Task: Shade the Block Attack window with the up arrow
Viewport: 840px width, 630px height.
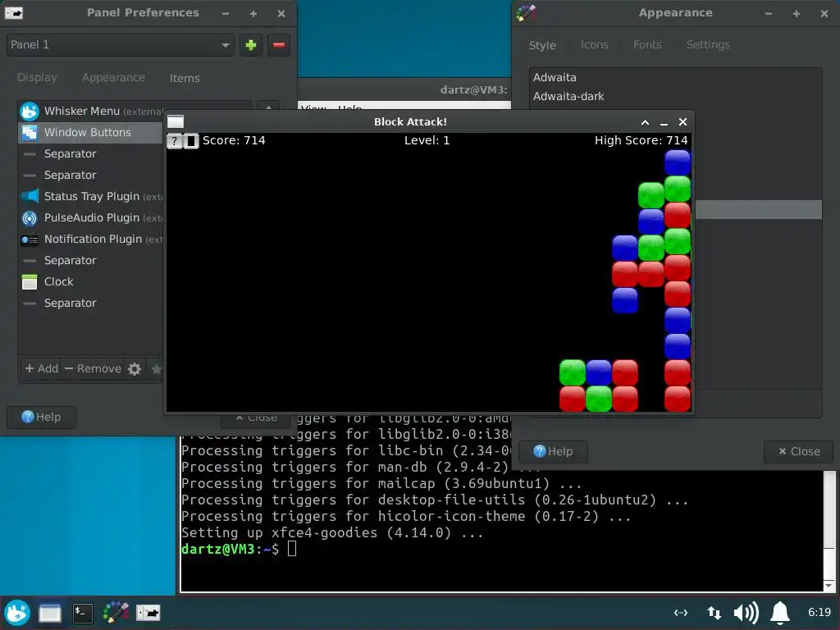Action: 645,122
